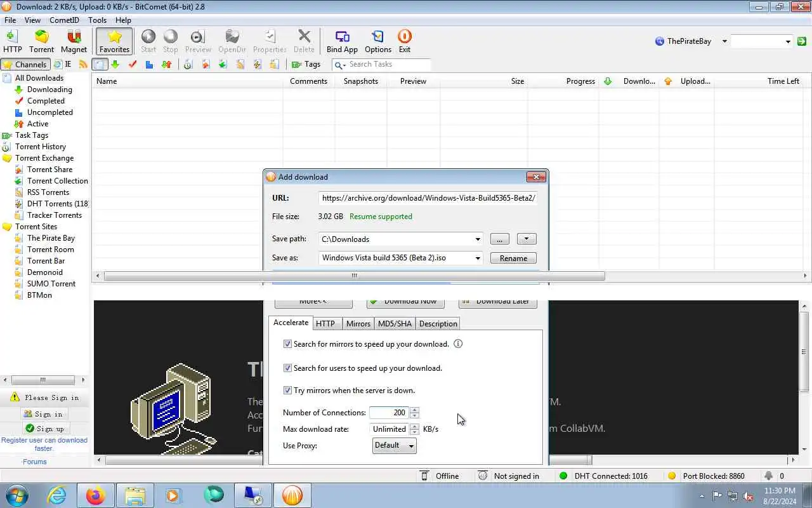Toggle Try mirrors when server is down
The width and height of the screenshot is (812, 508).
pos(287,390)
